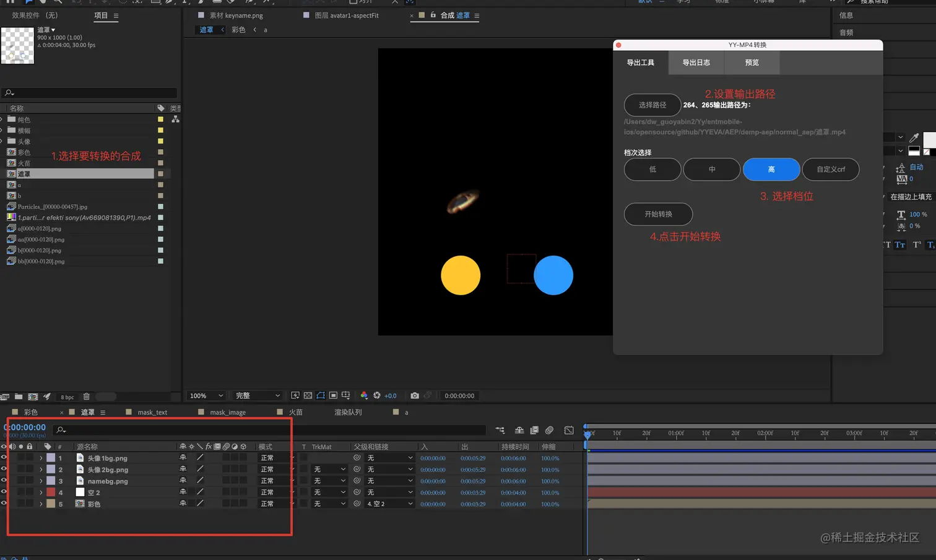Click the label tag column icon in project panel

point(161,108)
